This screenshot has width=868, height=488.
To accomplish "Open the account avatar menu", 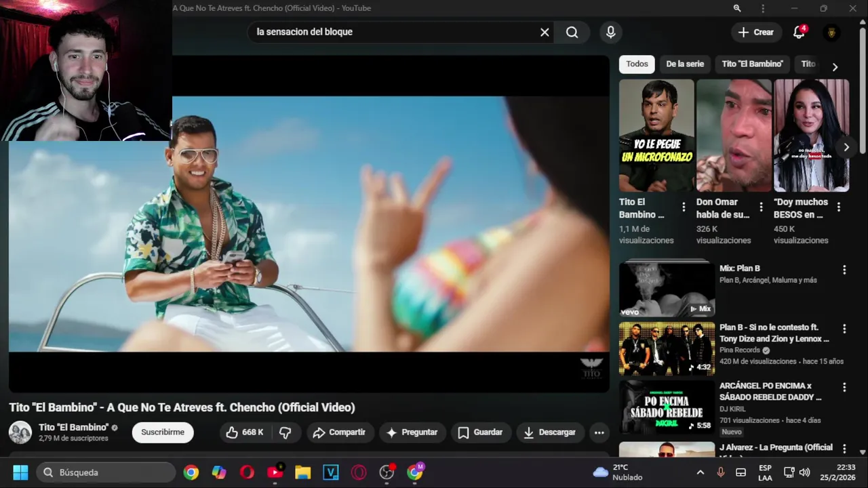I will [x=831, y=32].
